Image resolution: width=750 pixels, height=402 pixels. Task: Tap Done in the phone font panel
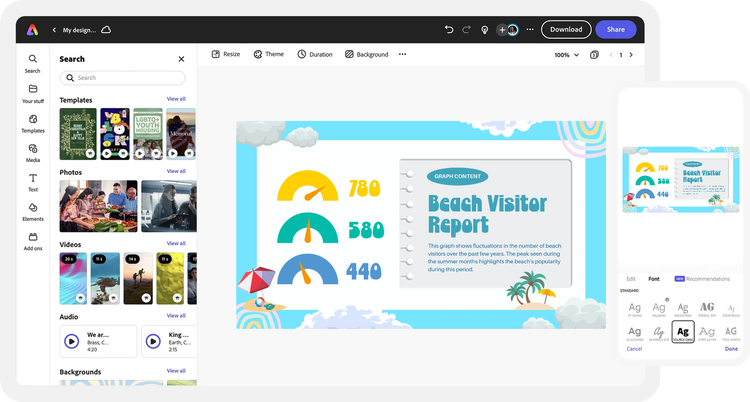(731, 349)
